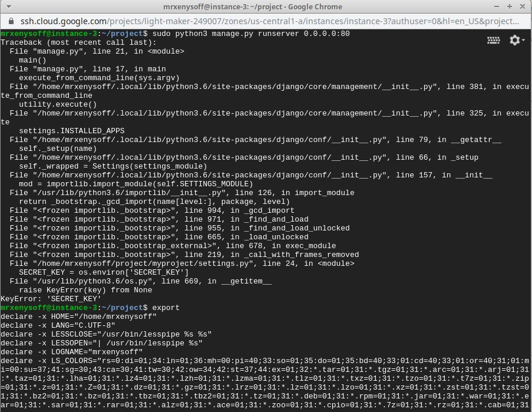The image size is (532, 412).
Task: Click the padlock icon in address bar
Action: [x=11, y=21]
